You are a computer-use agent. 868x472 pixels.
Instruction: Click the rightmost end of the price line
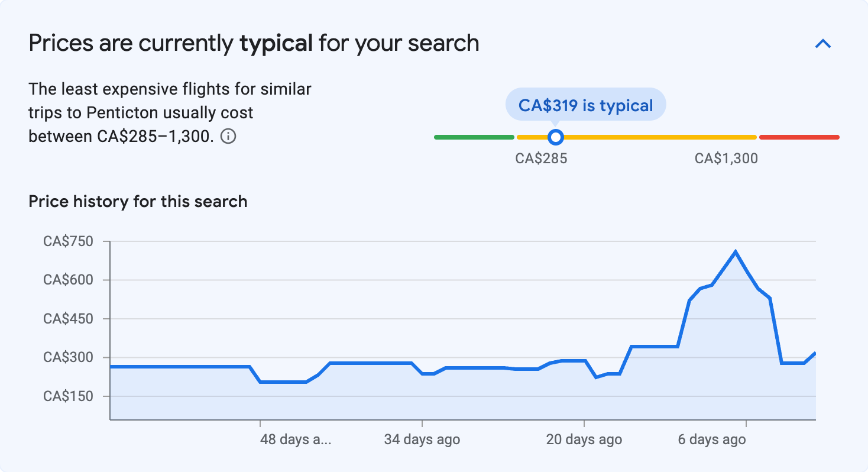(x=815, y=354)
